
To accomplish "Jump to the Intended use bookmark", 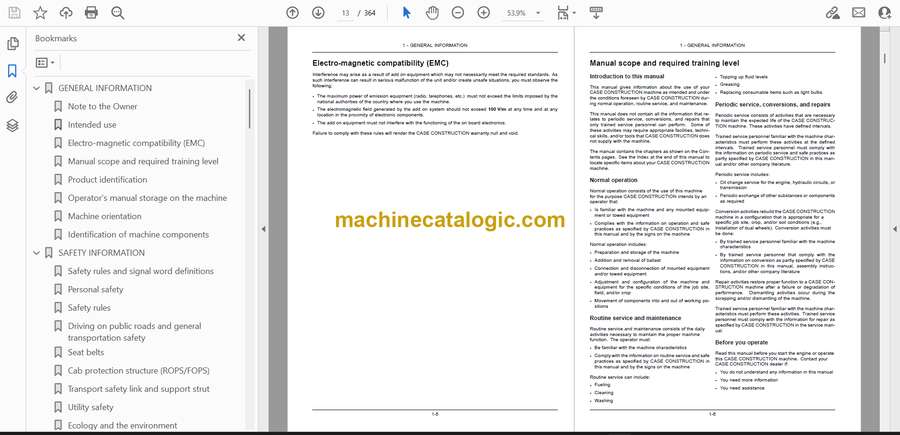I will click(x=92, y=125).
